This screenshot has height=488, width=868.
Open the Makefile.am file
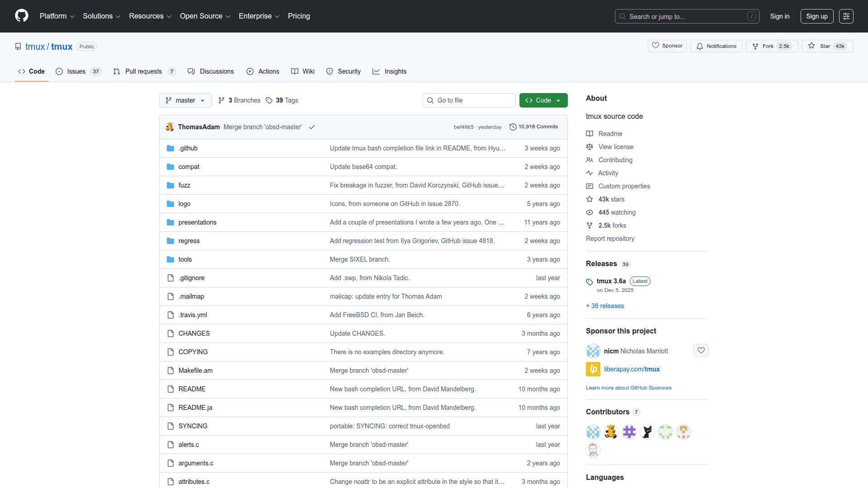click(195, 371)
